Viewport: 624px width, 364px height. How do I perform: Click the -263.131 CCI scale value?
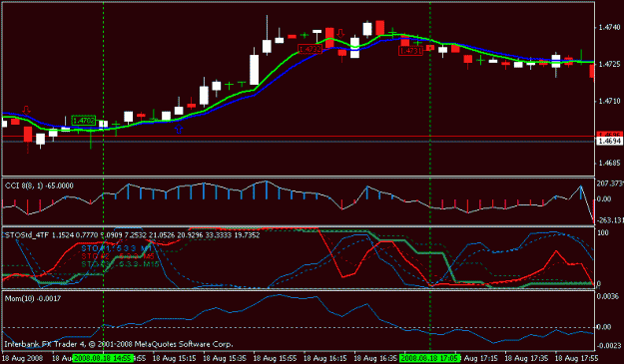pos(610,220)
